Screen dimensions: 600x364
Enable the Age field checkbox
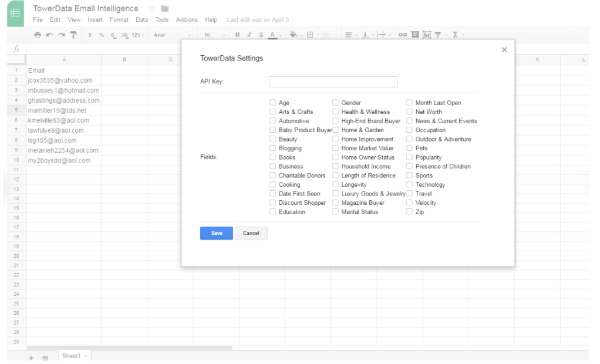[273, 102]
